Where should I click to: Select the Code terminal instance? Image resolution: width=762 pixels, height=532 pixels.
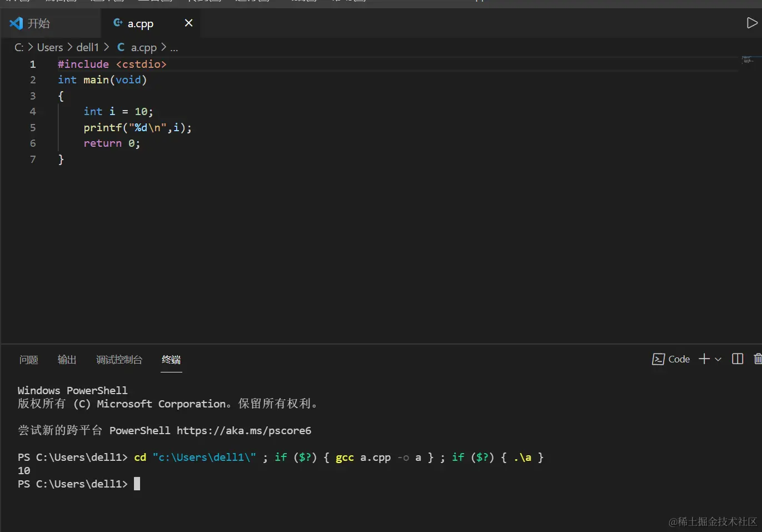[x=671, y=359]
